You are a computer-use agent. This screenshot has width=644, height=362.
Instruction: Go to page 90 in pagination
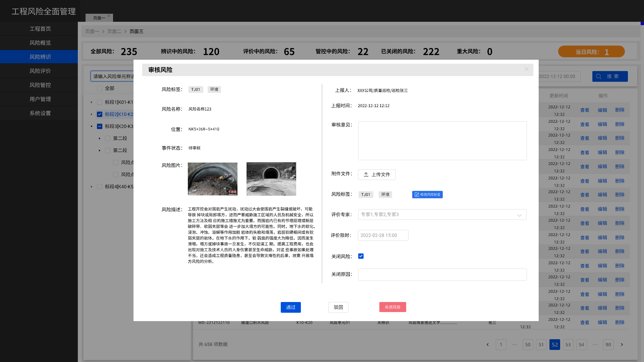608,345
